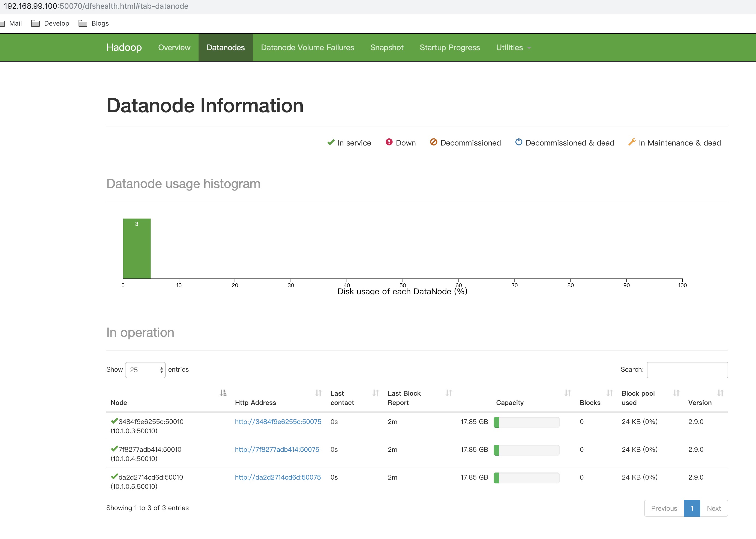Open the Develop bookmarks folder
The width and height of the screenshot is (756, 539).
tap(50, 23)
